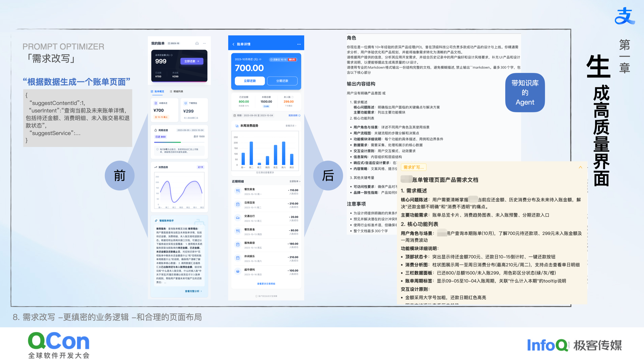
Task: Click the 周期进度 stopwatch icon
Action: [x=156, y=130]
